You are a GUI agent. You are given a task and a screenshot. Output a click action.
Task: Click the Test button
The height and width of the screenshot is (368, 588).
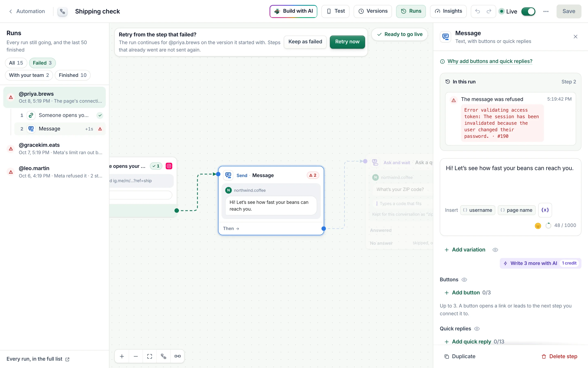pos(335,11)
